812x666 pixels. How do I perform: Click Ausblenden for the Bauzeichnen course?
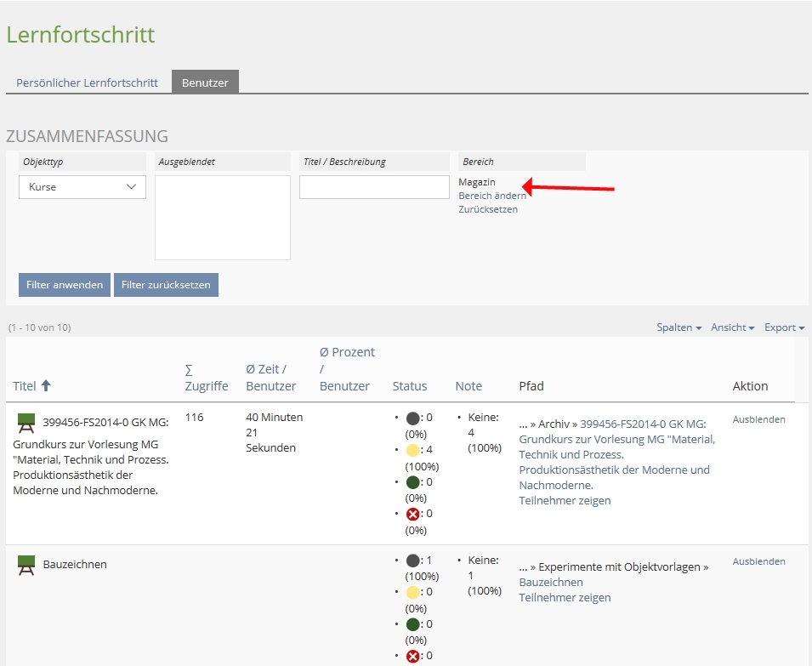click(x=758, y=561)
